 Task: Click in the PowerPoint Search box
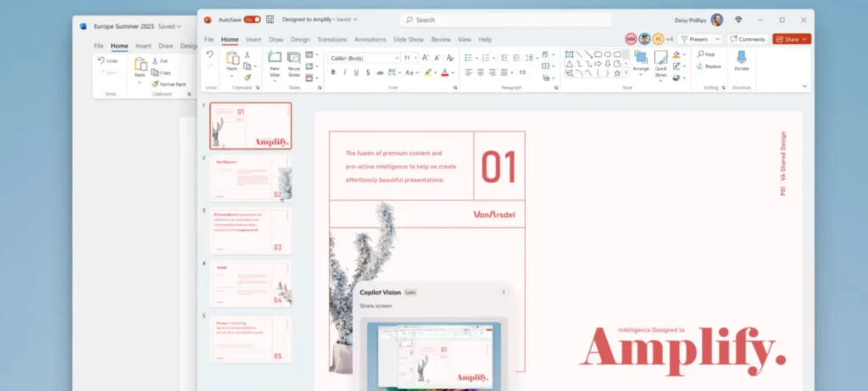click(x=506, y=20)
